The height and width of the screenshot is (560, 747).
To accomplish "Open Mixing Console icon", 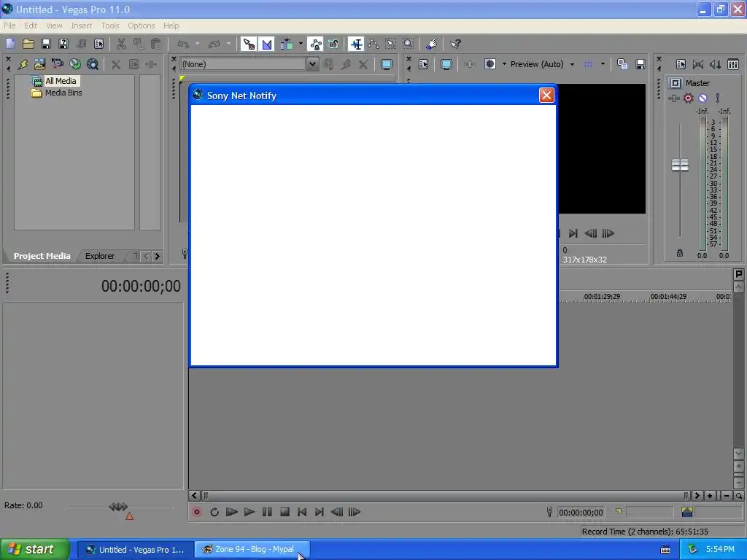I will tap(733, 64).
